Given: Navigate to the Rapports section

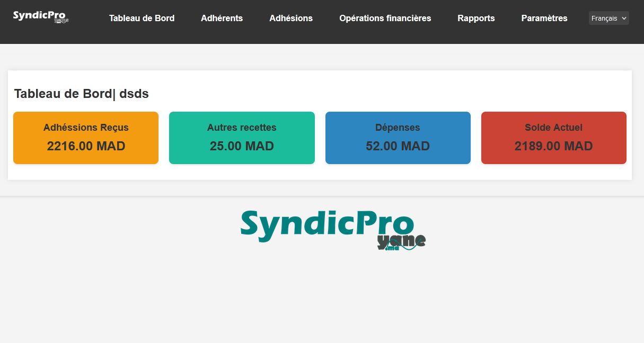Looking at the screenshot, I should pyautogui.click(x=476, y=19).
